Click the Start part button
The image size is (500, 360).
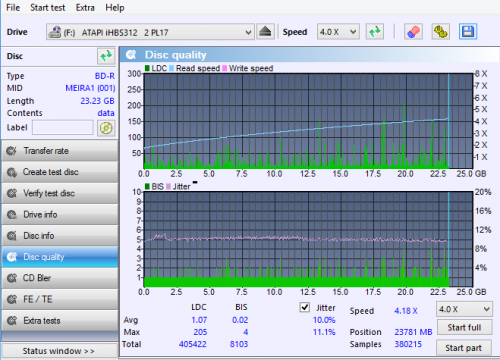(x=464, y=348)
